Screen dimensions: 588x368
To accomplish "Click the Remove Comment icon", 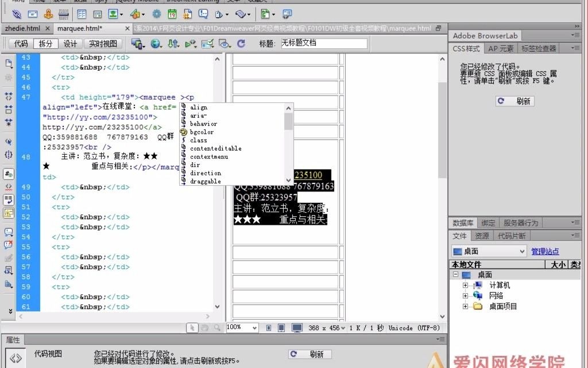I will point(9,245).
